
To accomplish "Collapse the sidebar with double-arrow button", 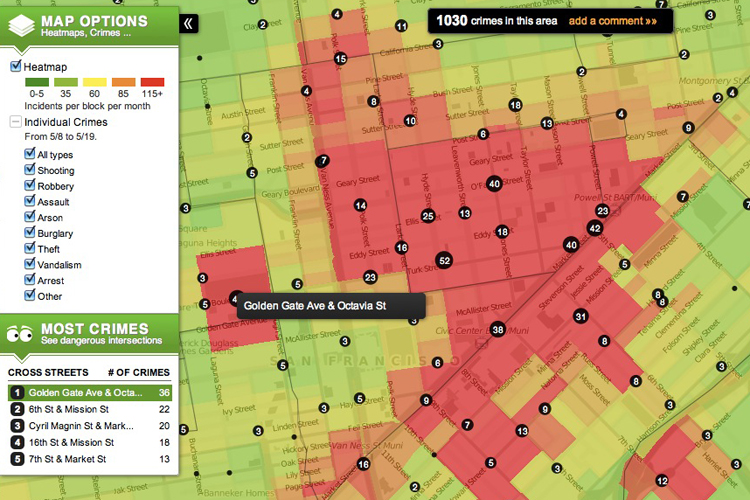I will click(190, 22).
